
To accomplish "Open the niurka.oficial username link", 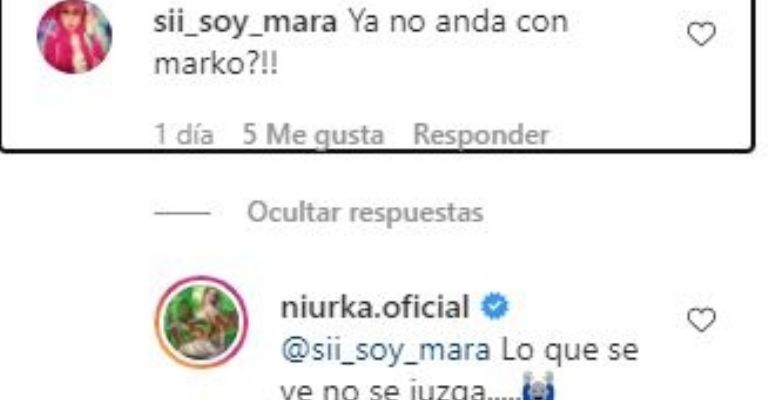I will point(375,307).
